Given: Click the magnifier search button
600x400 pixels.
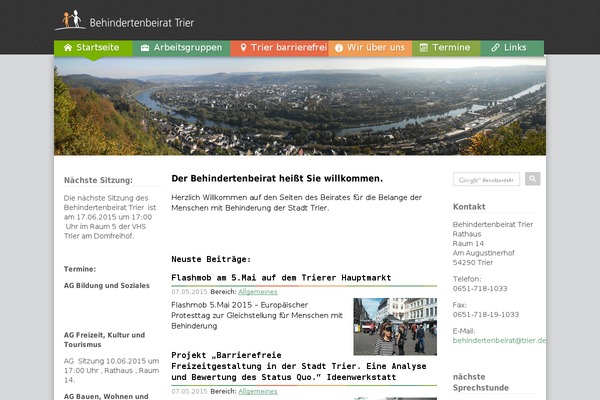Looking at the screenshot, I should pos(533,179).
